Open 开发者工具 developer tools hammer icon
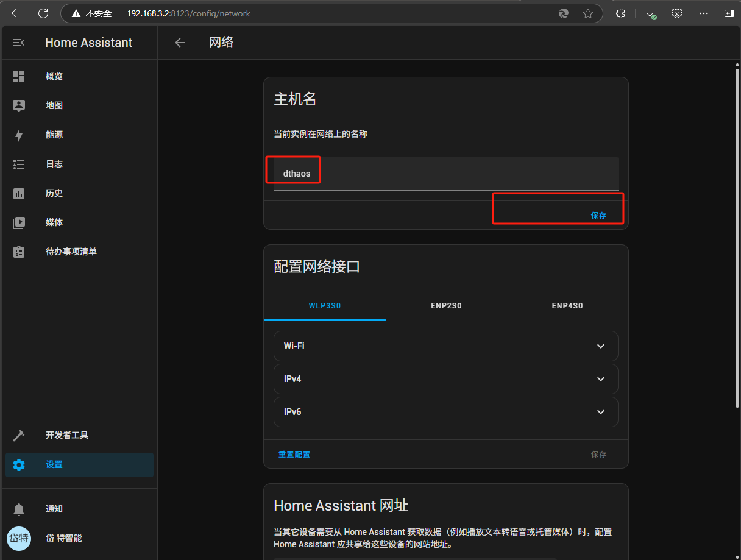Viewport: 741px width, 560px height. pos(19,435)
